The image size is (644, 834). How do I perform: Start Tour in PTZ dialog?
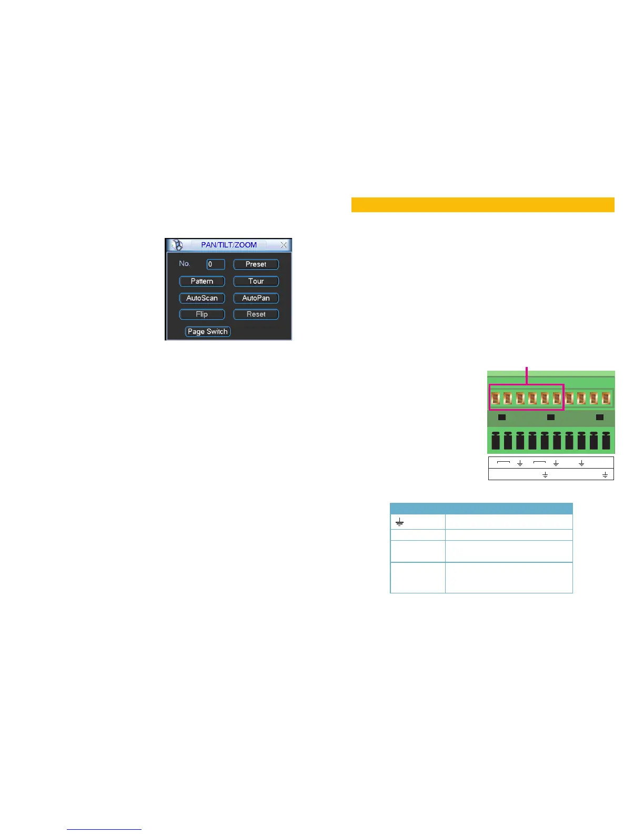256,281
